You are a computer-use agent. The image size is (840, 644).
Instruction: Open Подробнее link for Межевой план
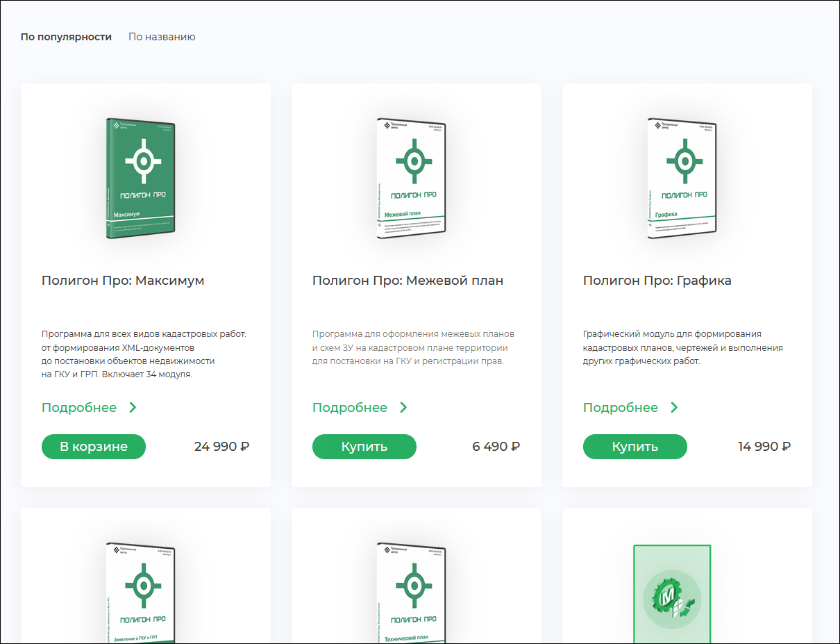[350, 408]
